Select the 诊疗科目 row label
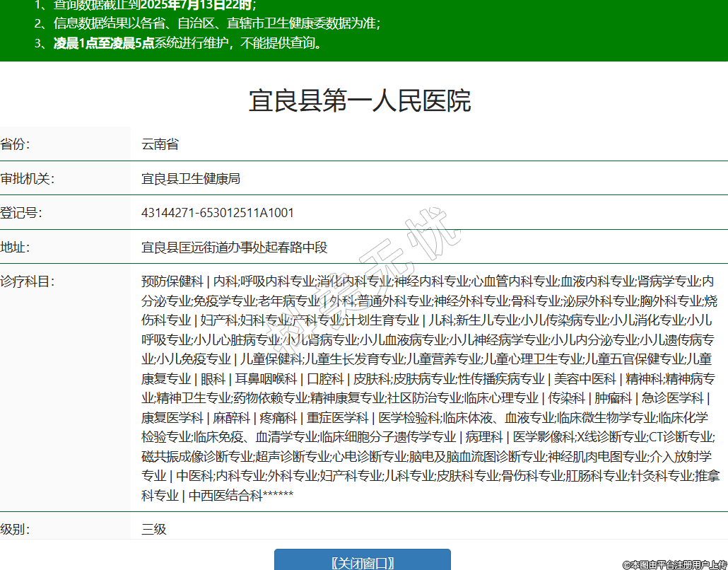The image size is (728, 570). point(27,281)
